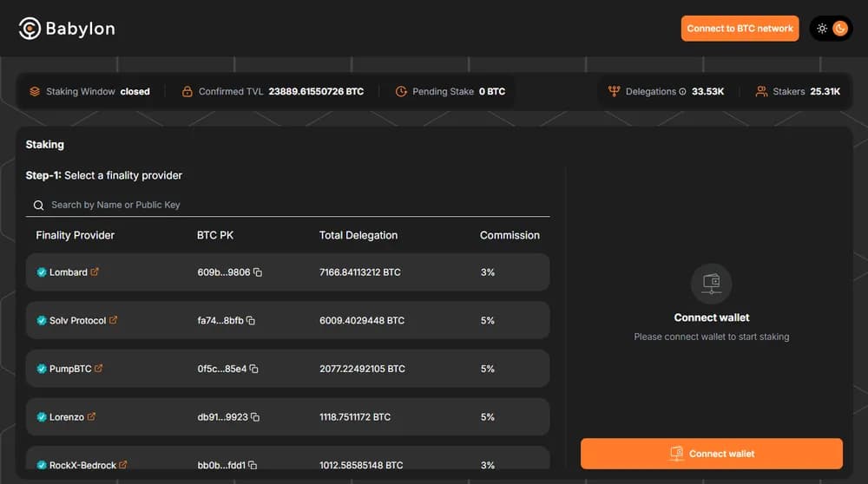Click the Babylon logo
868x484 pixels.
[67, 29]
